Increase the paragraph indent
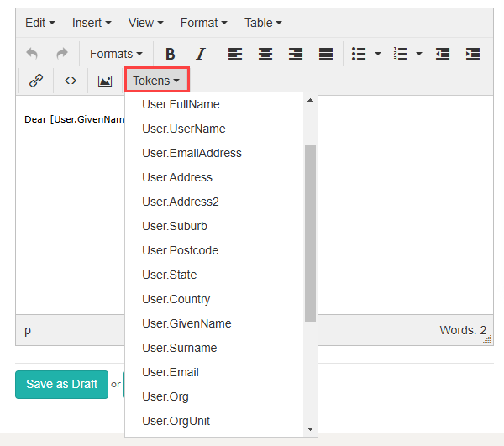This screenshot has width=504, height=446. pyautogui.click(x=473, y=54)
